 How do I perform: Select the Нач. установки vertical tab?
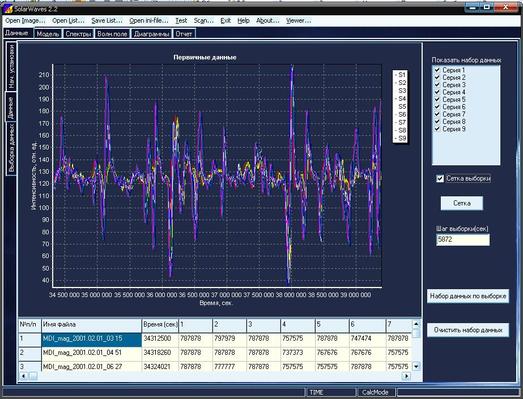pos(11,67)
